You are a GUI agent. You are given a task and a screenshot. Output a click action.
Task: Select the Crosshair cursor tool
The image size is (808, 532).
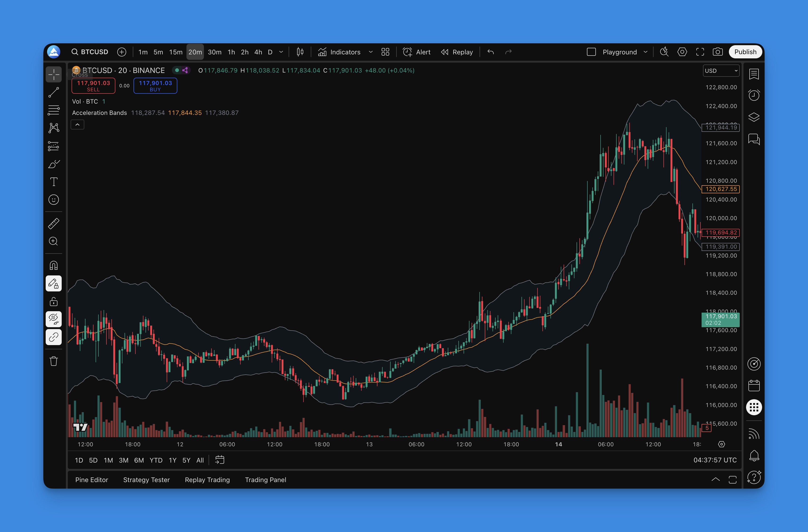pos(54,74)
